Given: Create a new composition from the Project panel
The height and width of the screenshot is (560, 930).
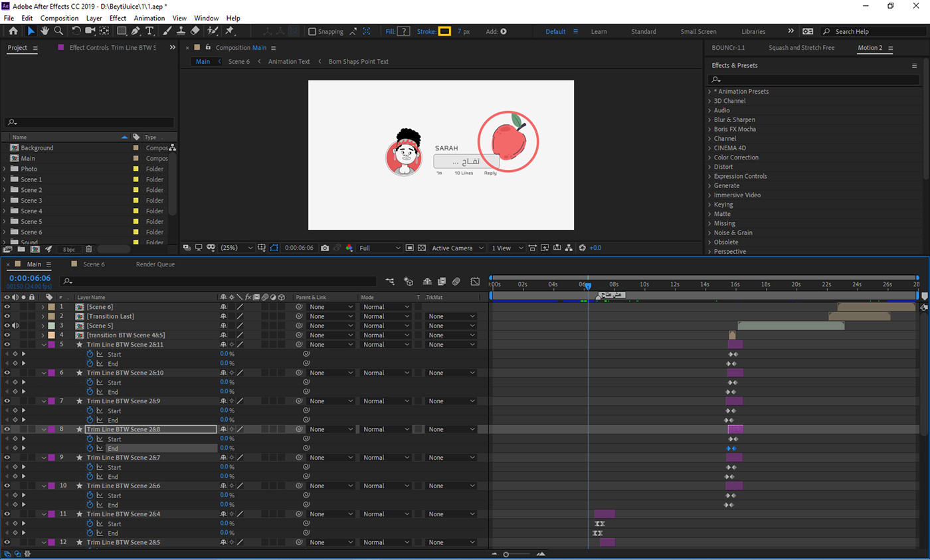Looking at the screenshot, I should pyautogui.click(x=36, y=249).
